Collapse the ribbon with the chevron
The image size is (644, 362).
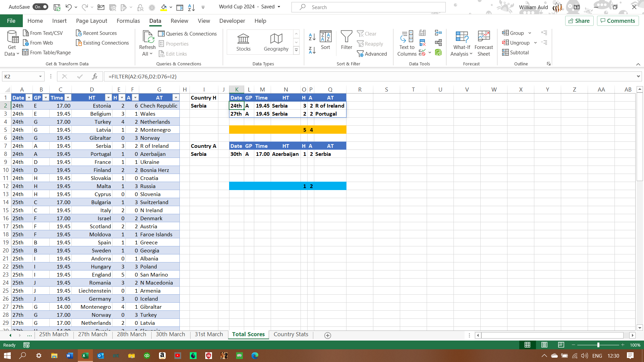(638, 64)
